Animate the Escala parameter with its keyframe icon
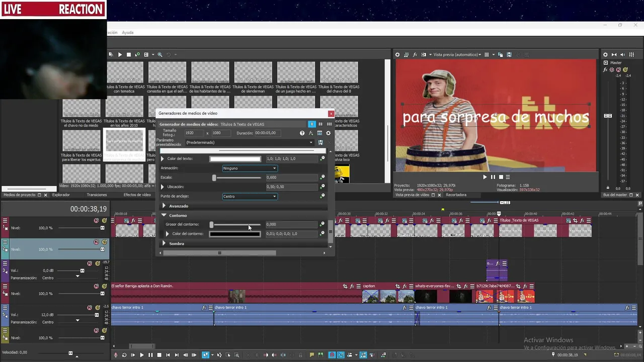The width and height of the screenshot is (644, 362). click(x=323, y=177)
